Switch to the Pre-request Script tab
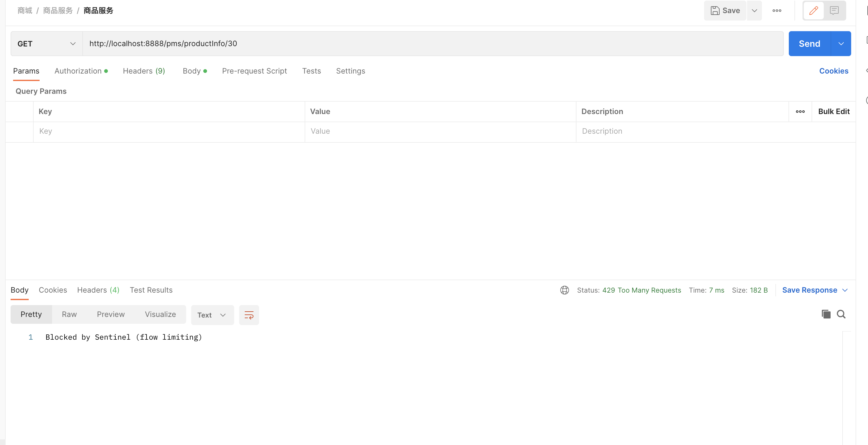The width and height of the screenshot is (868, 445). click(x=254, y=71)
